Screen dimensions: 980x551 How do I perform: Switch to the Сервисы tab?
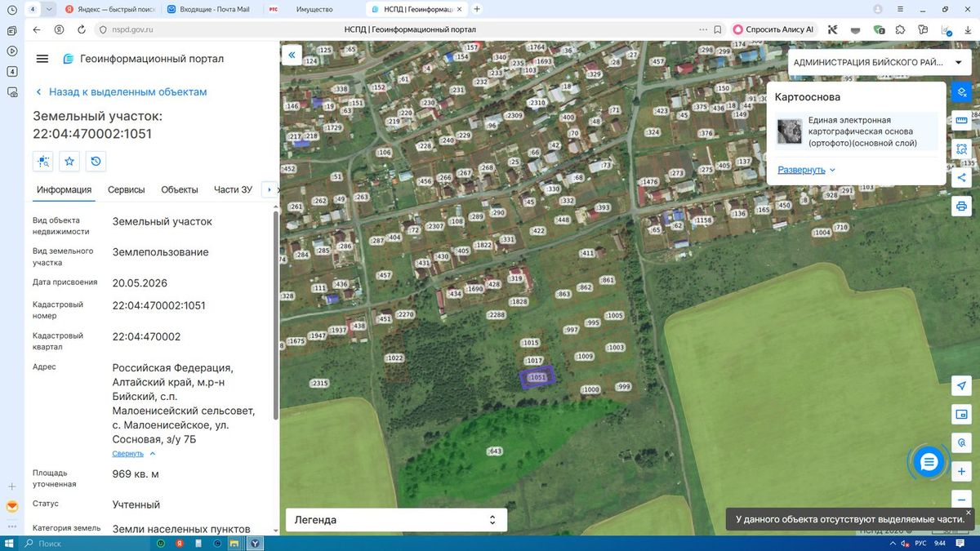127,189
